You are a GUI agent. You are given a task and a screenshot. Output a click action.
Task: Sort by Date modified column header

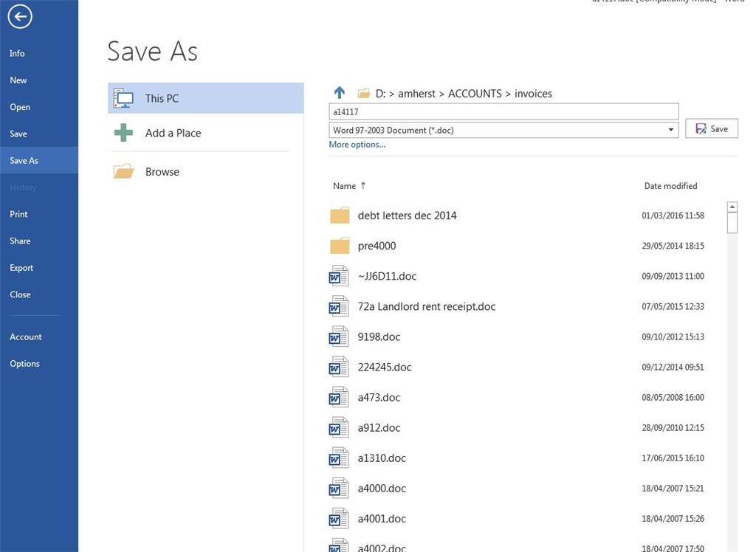pos(670,186)
